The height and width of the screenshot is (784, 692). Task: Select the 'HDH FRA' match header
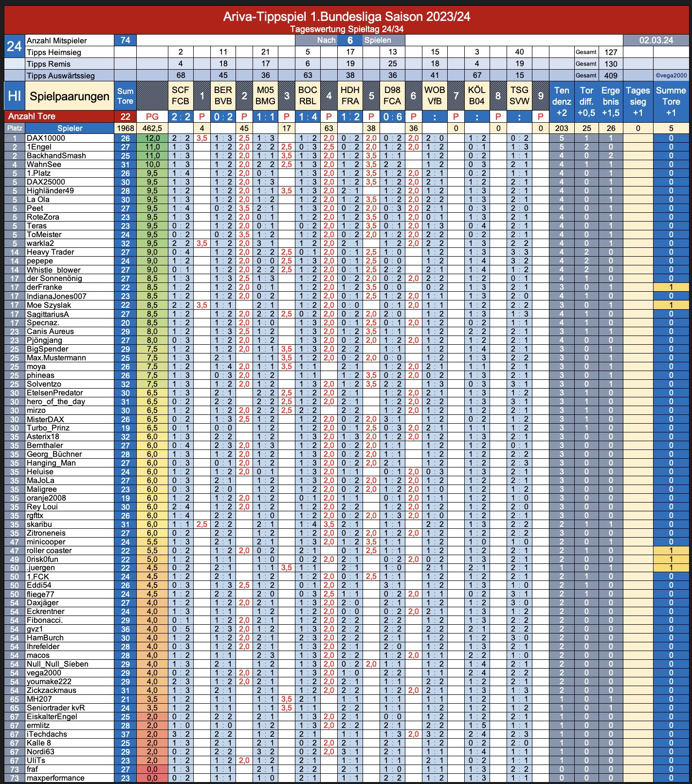pyautogui.click(x=350, y=96)
